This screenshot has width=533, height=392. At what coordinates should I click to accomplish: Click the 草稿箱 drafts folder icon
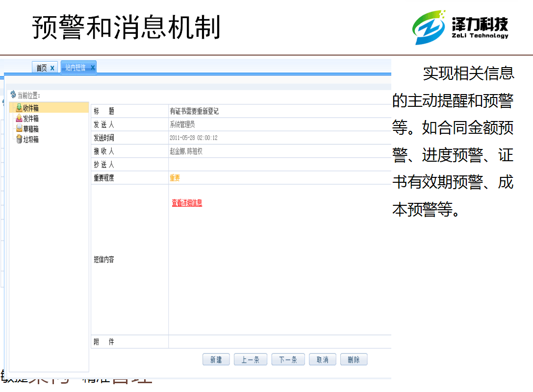(x=19, y=128)
